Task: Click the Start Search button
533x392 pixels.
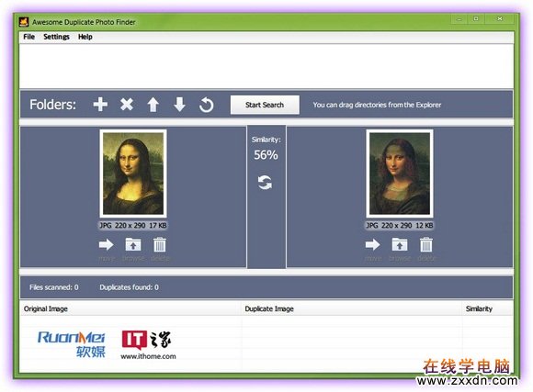Action: pyautogui.click(x=265, y=105)
